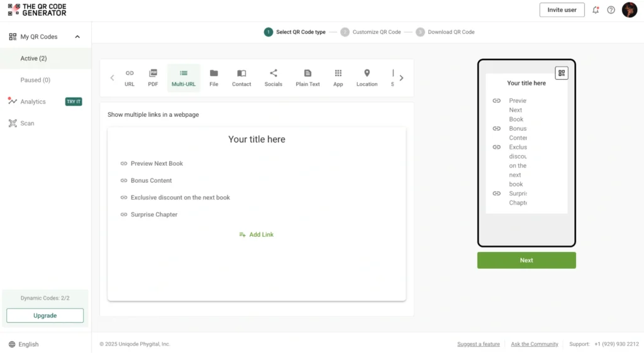644x353 pixels.
Task: Choose the PDF QR code type
Action: pos(153,78)
